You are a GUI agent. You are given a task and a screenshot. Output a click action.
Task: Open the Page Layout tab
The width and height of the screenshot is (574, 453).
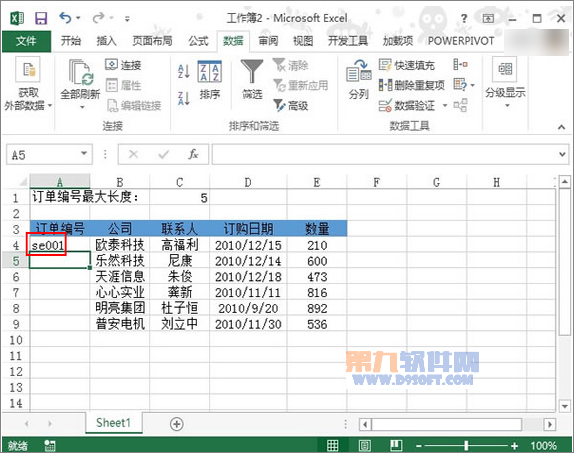[x=152, y=41]
